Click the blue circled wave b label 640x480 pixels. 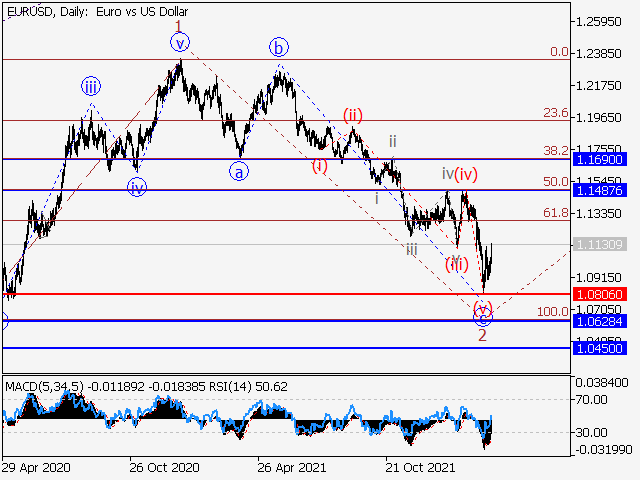[279, 47]
